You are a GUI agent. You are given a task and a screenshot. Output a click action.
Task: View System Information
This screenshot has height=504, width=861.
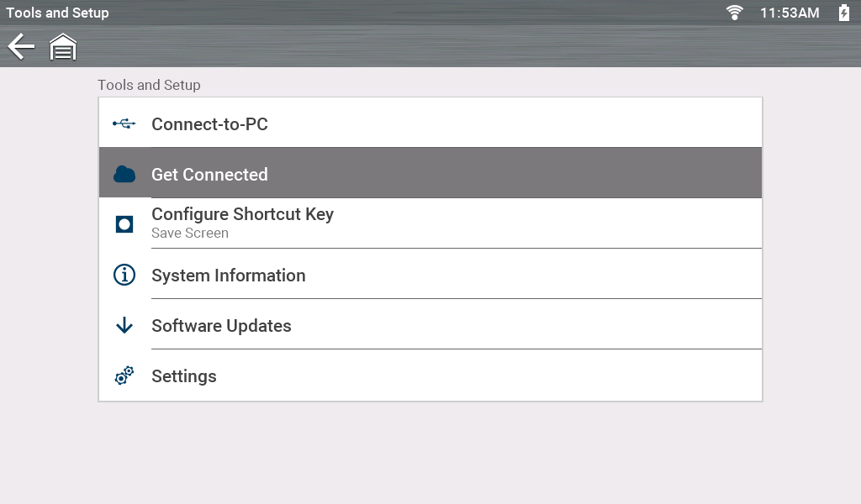228,276
